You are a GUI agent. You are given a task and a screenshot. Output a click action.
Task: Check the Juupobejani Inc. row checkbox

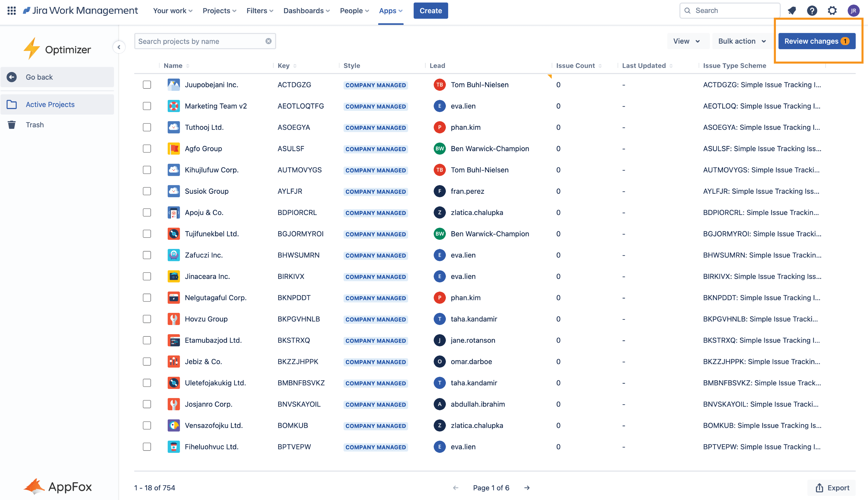click(x=147, y=85)
